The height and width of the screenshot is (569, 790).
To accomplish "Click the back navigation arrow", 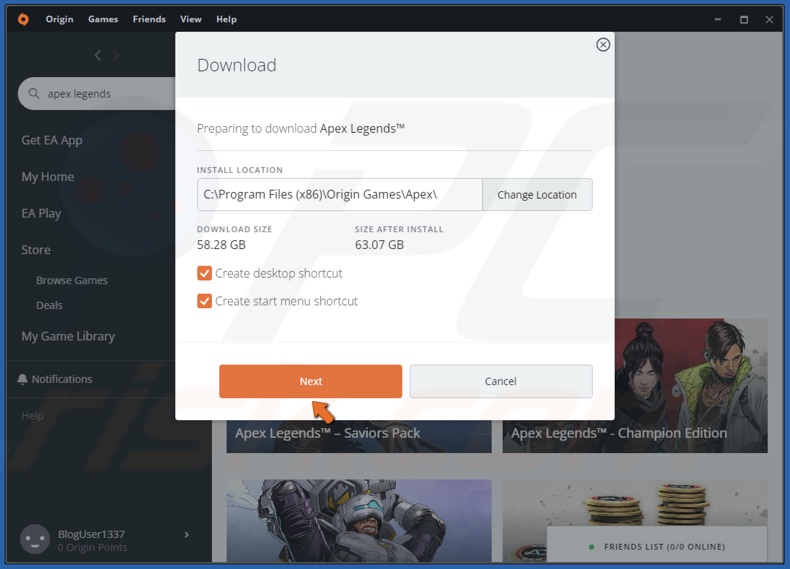I will point(97,56).
